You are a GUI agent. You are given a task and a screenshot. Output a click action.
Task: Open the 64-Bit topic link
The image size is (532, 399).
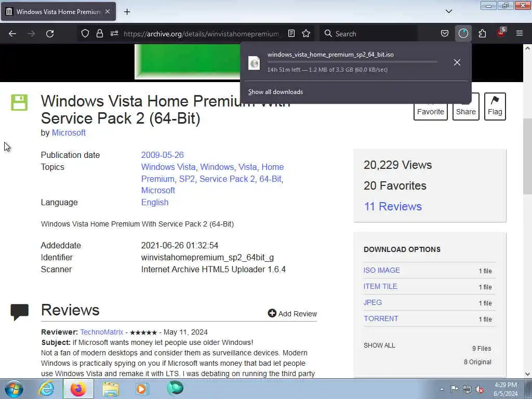coord(270,179)
